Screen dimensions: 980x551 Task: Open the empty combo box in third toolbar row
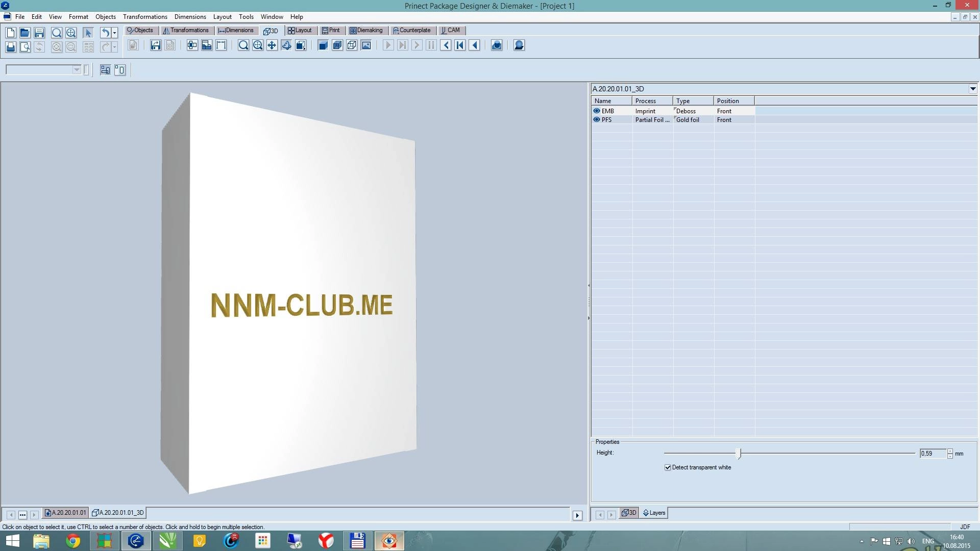44,70
